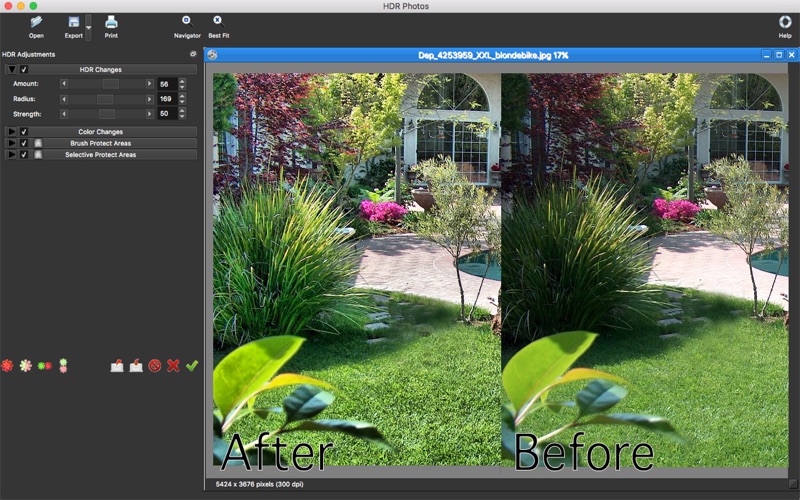Increase Strength with the up stepper
The image size is (800, 500).
182,110
